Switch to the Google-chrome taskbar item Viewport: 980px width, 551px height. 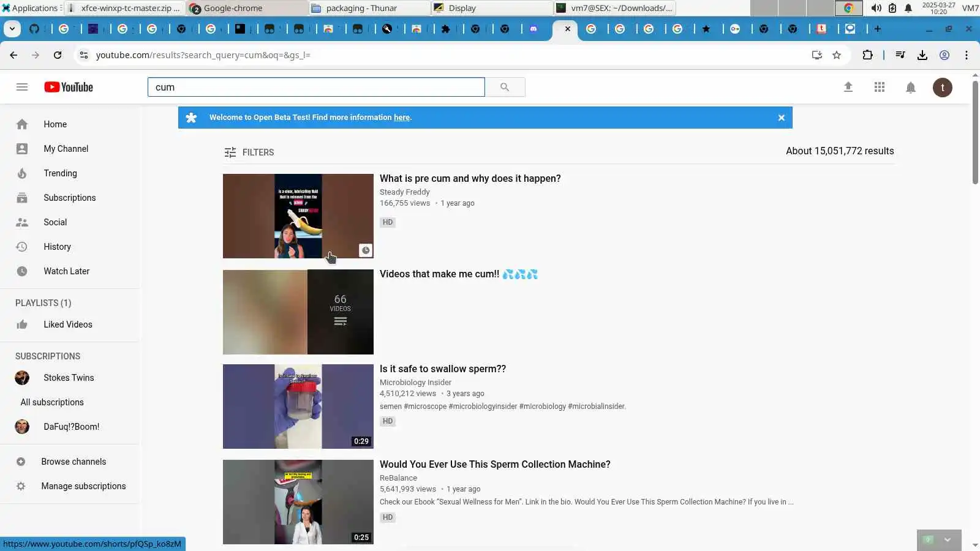(247, 8)
